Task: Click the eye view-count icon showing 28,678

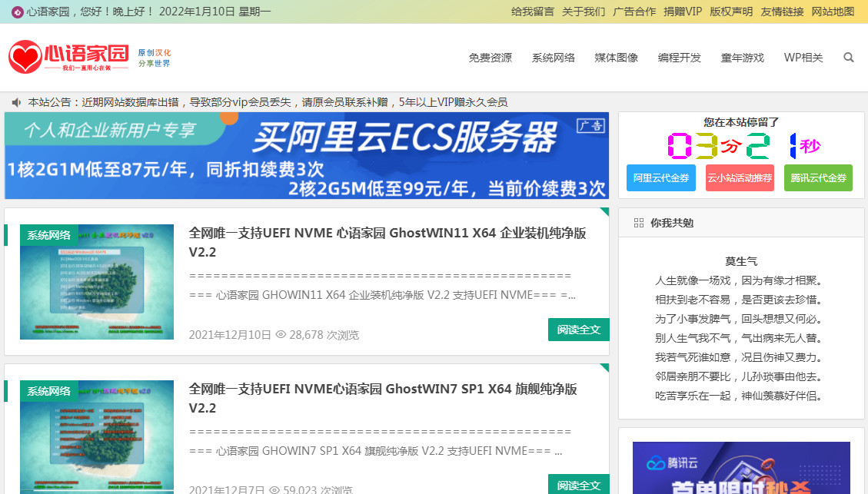Action: tap(281, 335)
